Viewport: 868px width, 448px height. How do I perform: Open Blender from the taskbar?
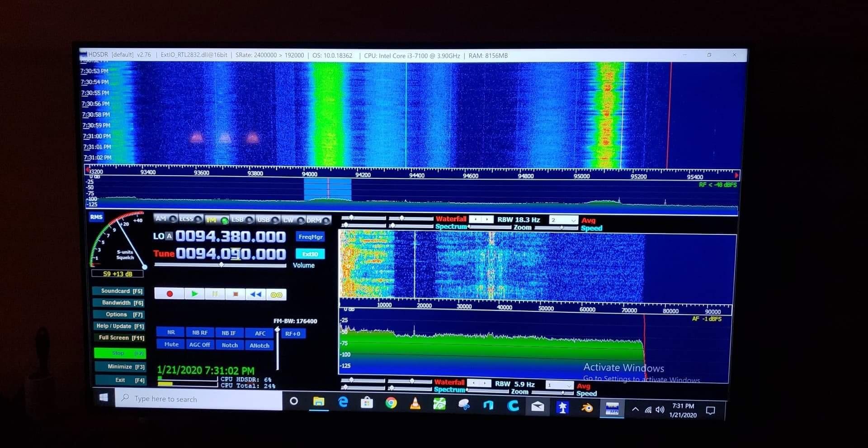[587, 408]
